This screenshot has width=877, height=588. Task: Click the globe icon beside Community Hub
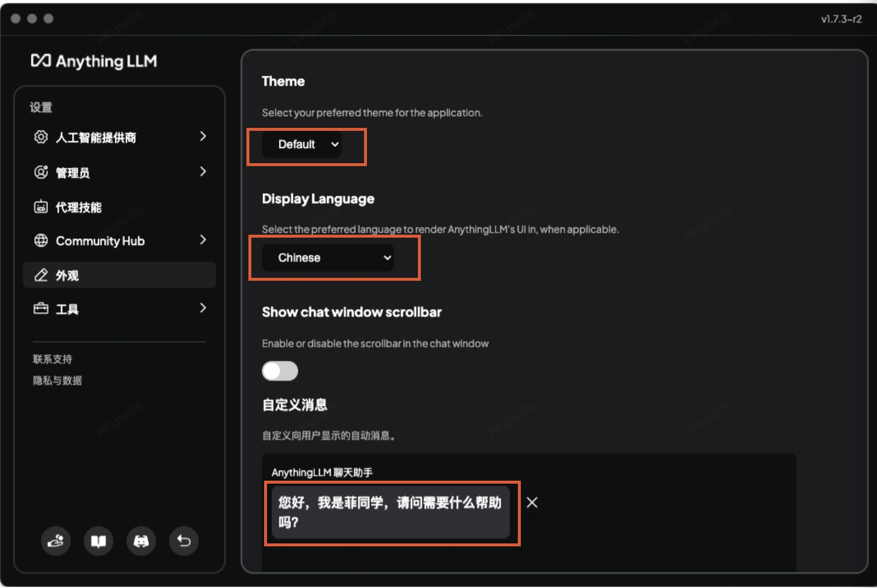point(41,241)
